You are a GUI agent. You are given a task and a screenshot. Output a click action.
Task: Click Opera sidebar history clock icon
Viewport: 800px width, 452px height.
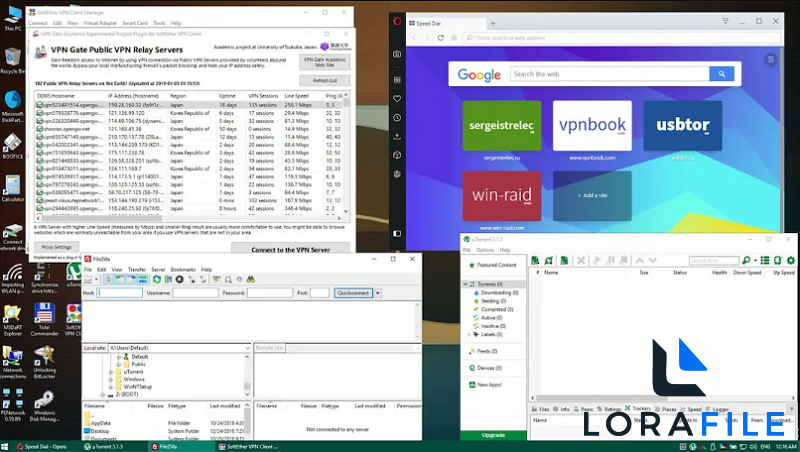click(397, 117)
